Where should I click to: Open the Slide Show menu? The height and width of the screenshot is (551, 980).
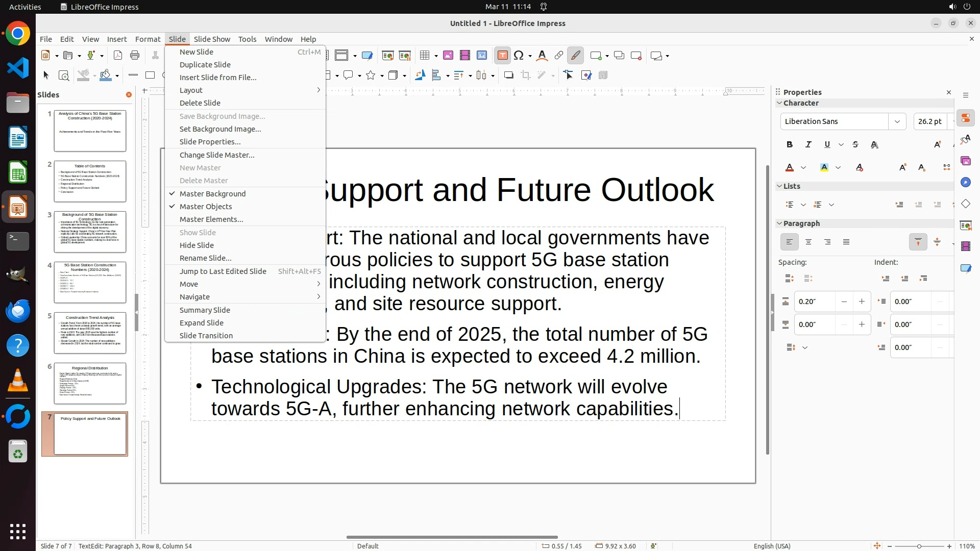click(x=211, y=39)
